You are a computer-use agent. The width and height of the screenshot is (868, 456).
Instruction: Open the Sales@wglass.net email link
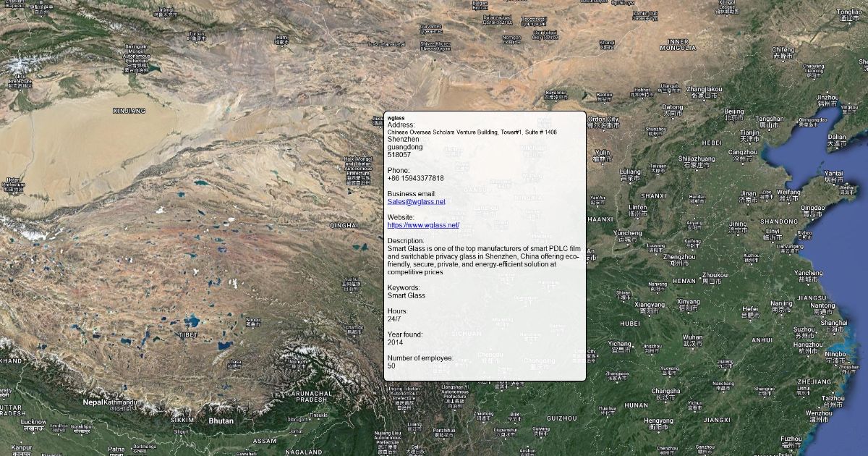point(416,202)
